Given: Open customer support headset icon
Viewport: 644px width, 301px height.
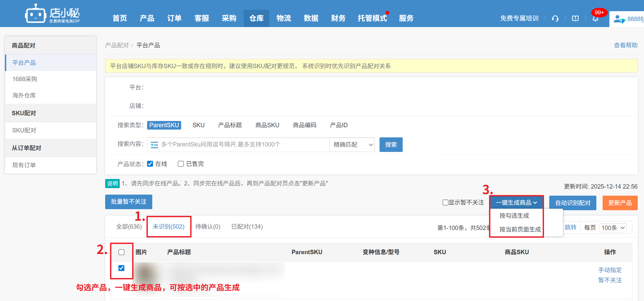Looking at the screenshot, I should click(555, 18).
